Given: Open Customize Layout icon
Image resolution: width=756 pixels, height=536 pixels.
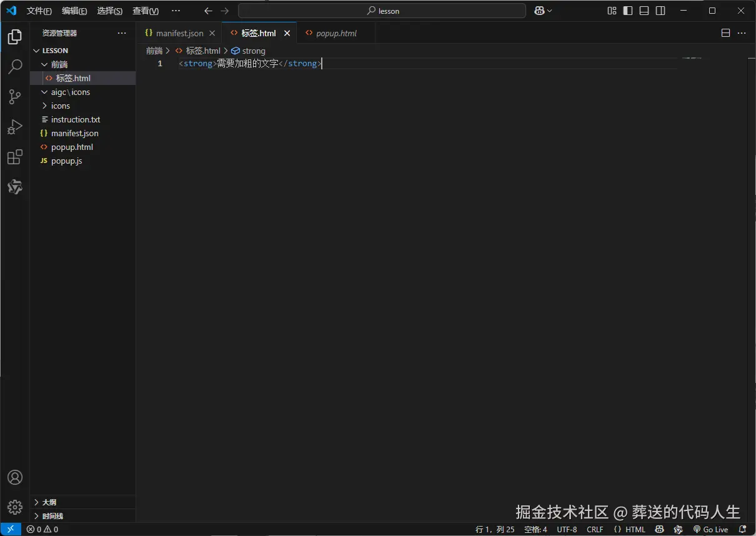Looking at the screenshot, I should tap(612, 11).
